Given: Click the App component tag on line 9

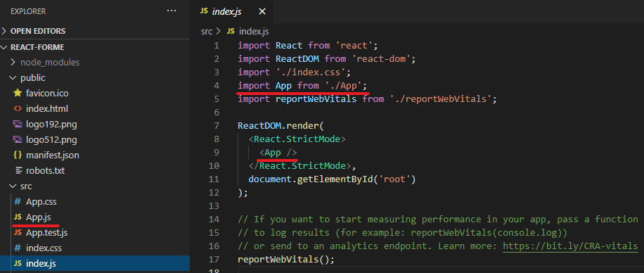Looking at the screenshot, I should 278,153.
